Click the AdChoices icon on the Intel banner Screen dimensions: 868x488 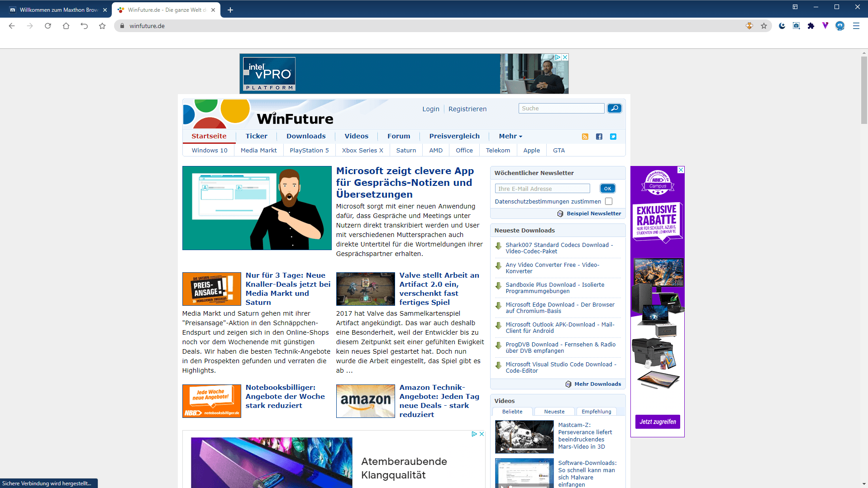coord(558,57)
